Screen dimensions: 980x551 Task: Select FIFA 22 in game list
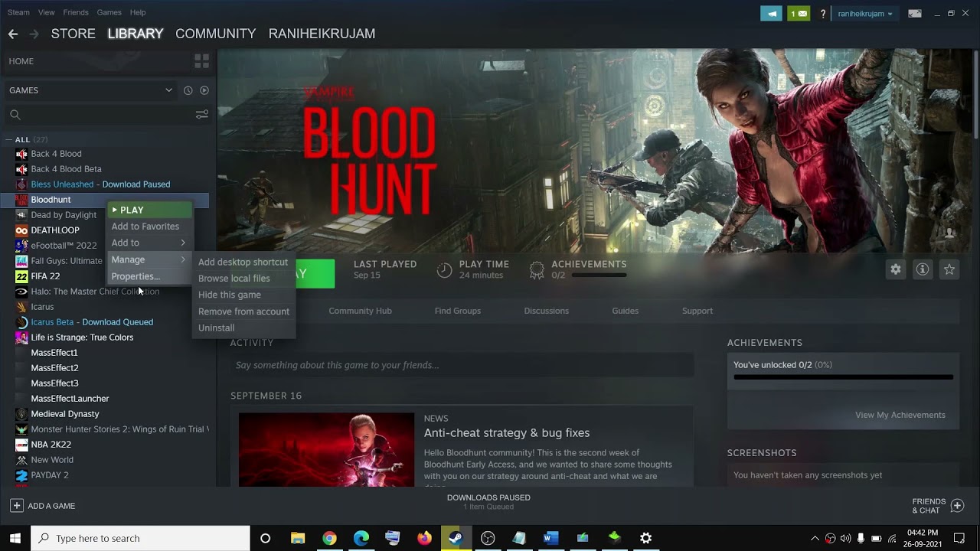click(45, 276)
